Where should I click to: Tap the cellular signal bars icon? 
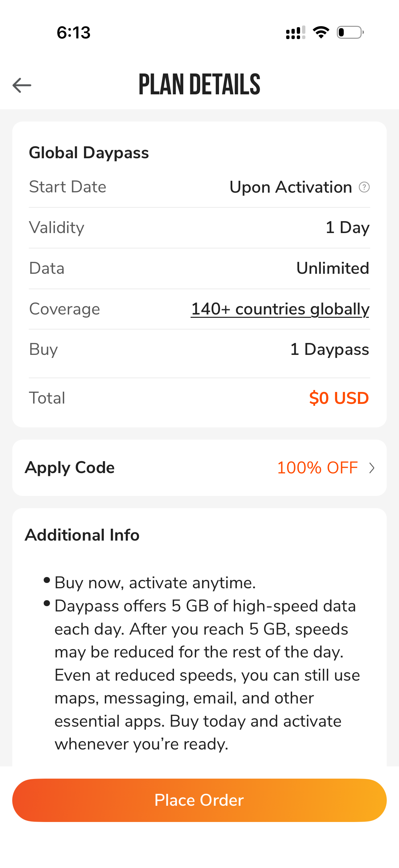[x=296, y=32]
